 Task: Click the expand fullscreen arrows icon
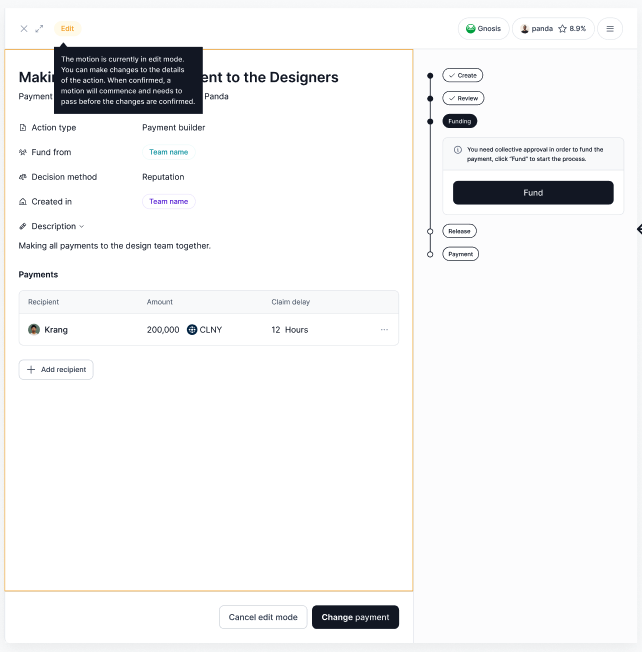(39, 29)
